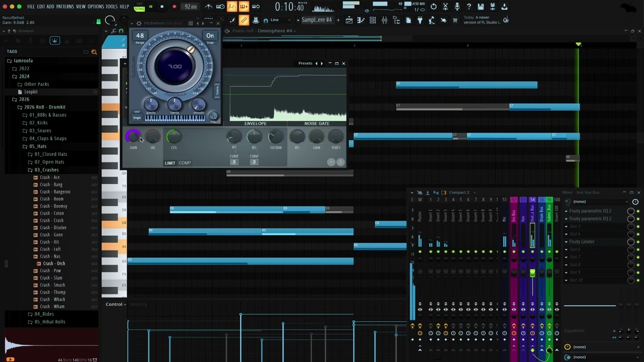Viewport: 644px width, 362px height.
Task: Open the Control lane selector dropdown
Action: pos(116,304)
